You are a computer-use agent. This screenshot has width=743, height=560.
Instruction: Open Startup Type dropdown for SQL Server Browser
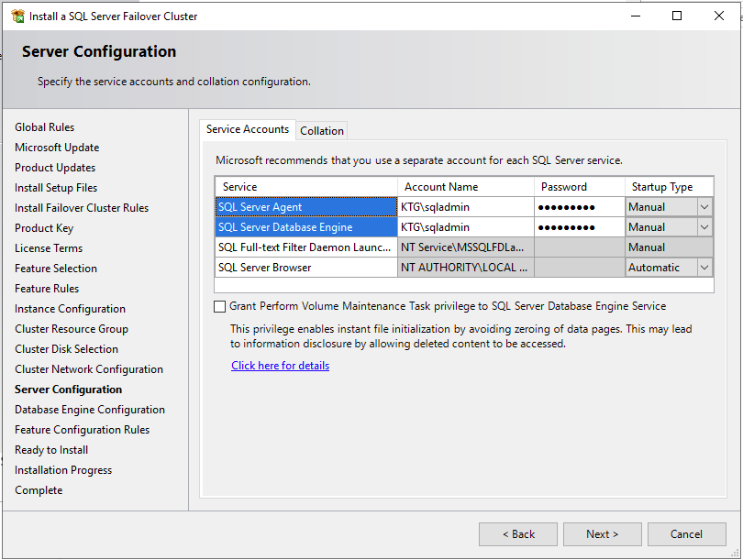[704, 268]
